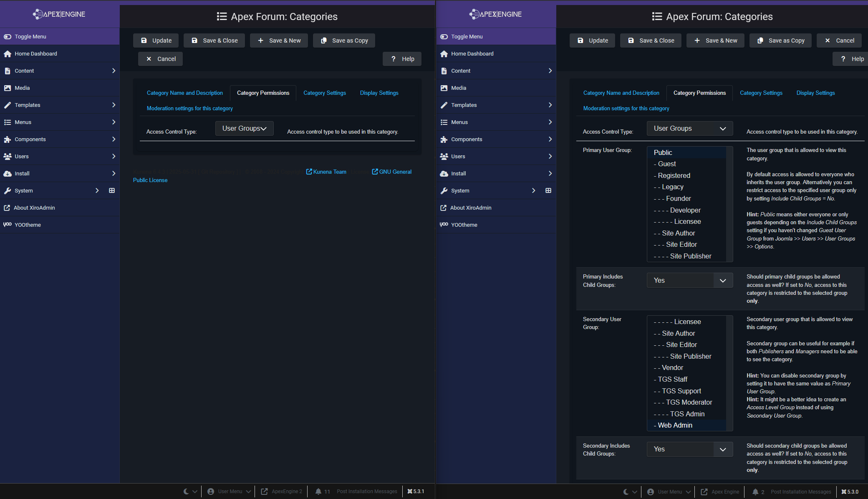Click ApexEngine logo in left window header
The width and height of the screenshot is (868, 499).
point(59,14)
